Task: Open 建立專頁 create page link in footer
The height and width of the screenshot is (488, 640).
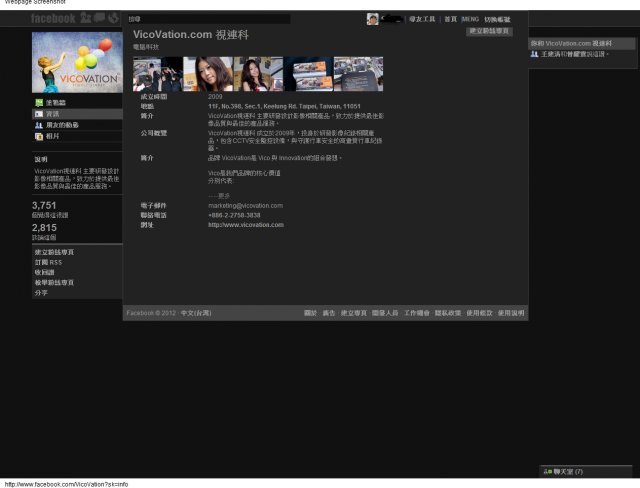Action: 353,313
